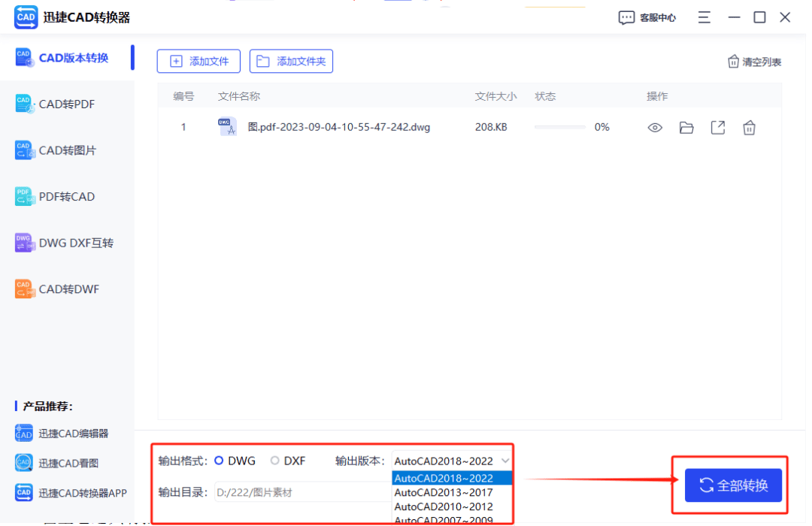812x526 pixels.
Task: Delete the dwg file from the list
Action: (x=749, y=127)
